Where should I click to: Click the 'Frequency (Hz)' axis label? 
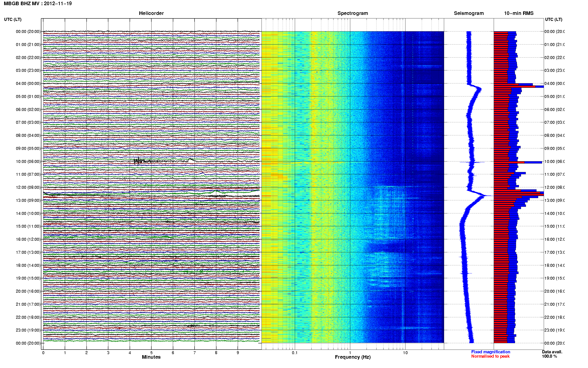pos(353,357)
